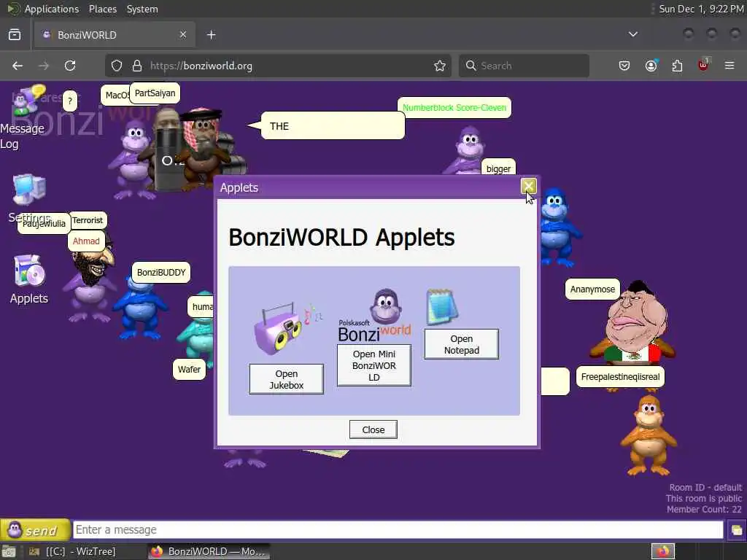The height and width of the screenshot is (560, 747).
Task: Click the Polskasoft BonziWorld logo in Applets
Action: click(374, 315)
